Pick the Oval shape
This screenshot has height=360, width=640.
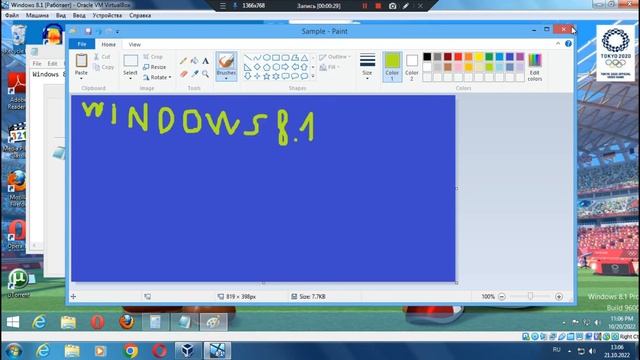(267, 58)
